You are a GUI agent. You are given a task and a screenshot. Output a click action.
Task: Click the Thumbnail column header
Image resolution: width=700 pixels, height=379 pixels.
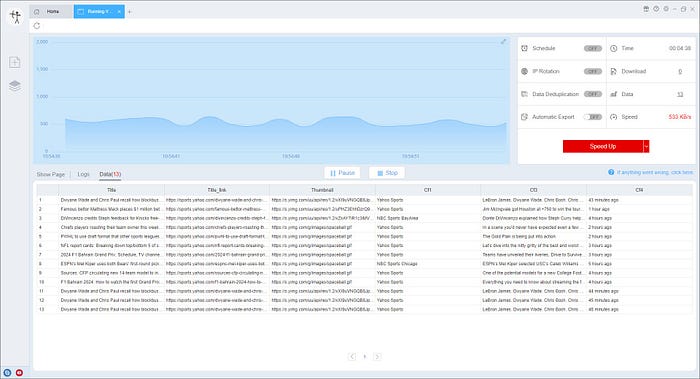(322, 190)
